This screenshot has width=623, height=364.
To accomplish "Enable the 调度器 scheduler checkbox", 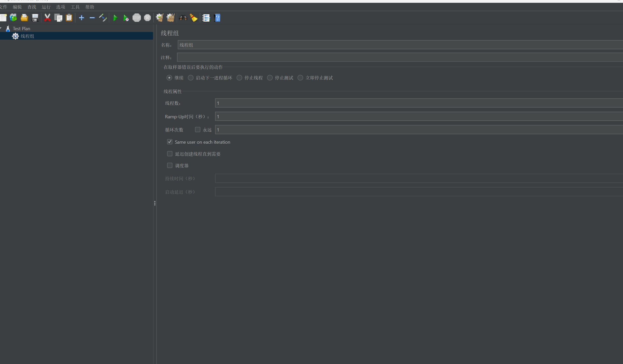I will 170,166.
